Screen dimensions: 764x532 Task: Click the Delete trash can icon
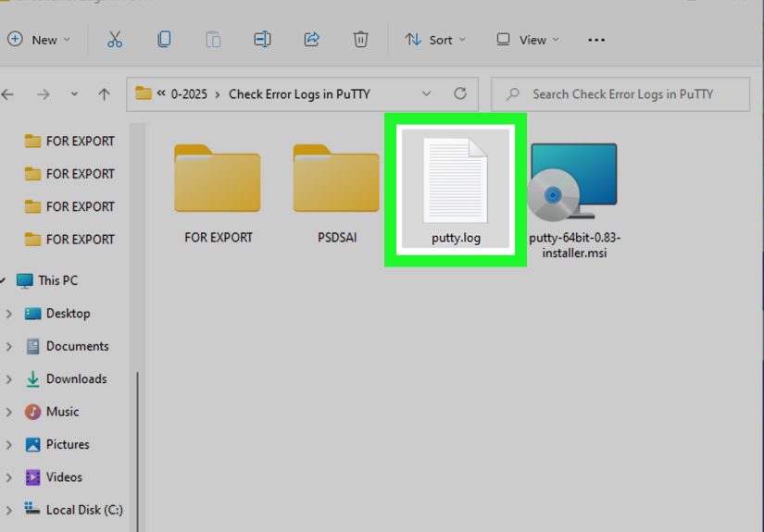pyautogui.click(x=360, y=40)
